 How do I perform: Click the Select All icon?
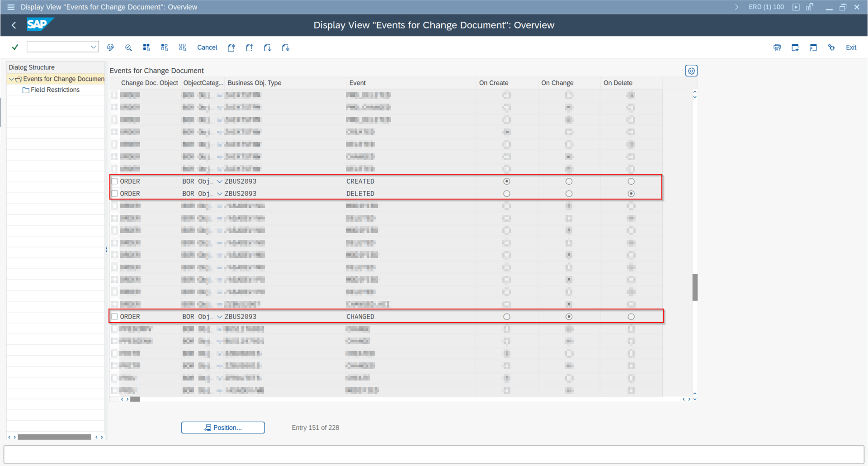click(x=146, y=48)
